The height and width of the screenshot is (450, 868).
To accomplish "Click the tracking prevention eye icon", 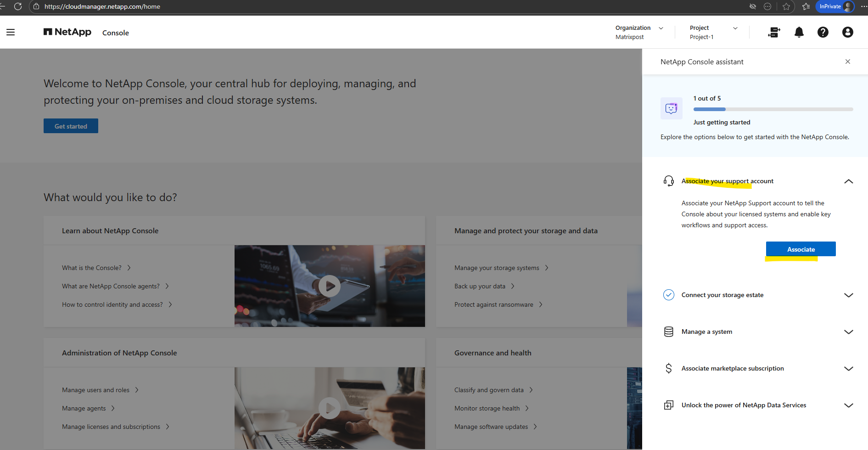I will (x=753, y=6).
